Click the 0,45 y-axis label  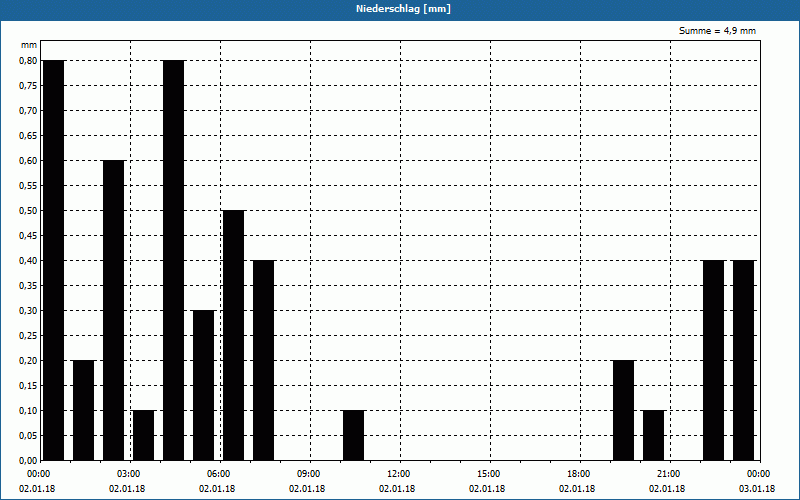(x=28, y=236)
